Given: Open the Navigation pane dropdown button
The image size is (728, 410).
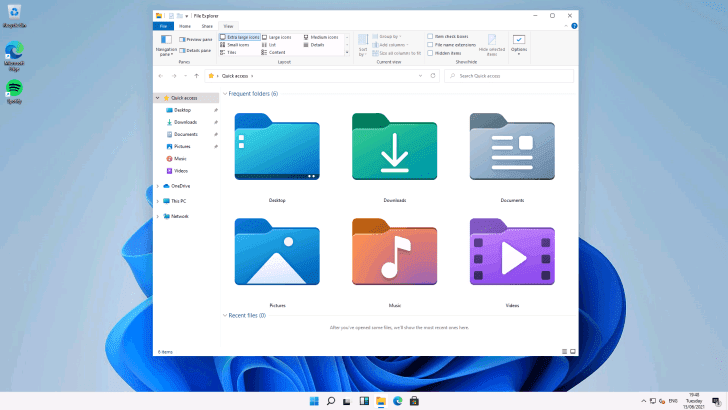Looking at the screenshot, I should [166, 45].
